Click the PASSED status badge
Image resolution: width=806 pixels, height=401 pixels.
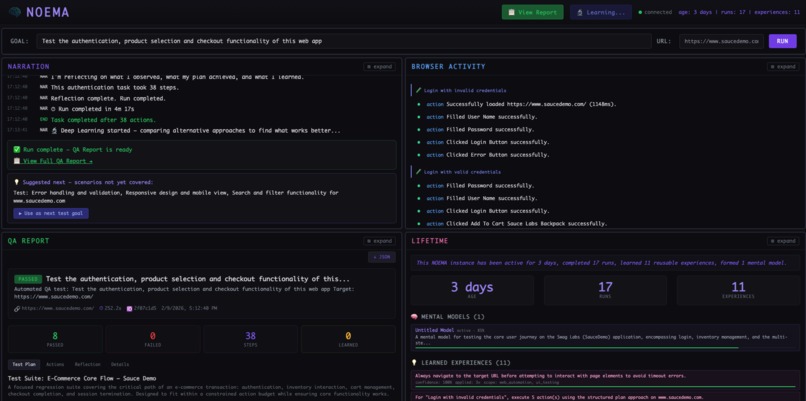pyautogui.click(x=28, y=279)
